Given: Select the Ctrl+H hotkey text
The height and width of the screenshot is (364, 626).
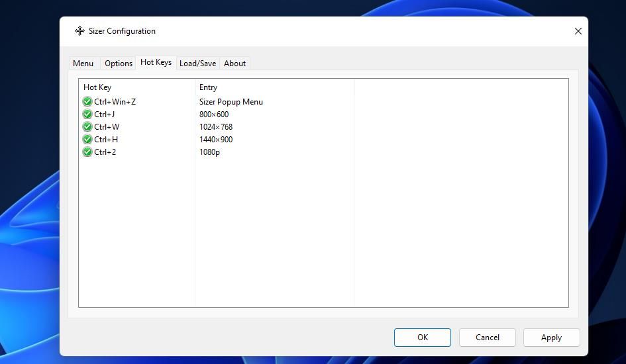Looking at the screenshot, I should coord(106,140).
